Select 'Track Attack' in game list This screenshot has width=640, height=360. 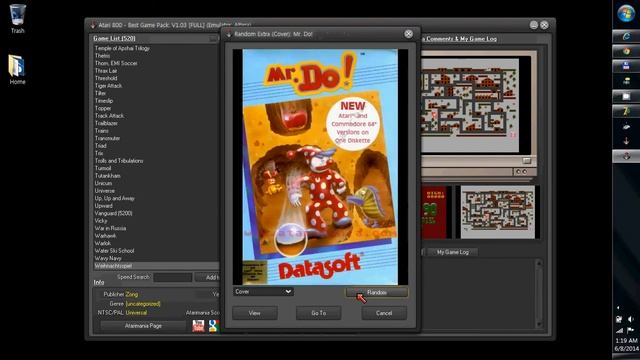pyautogui.click(x=109, y=116)
